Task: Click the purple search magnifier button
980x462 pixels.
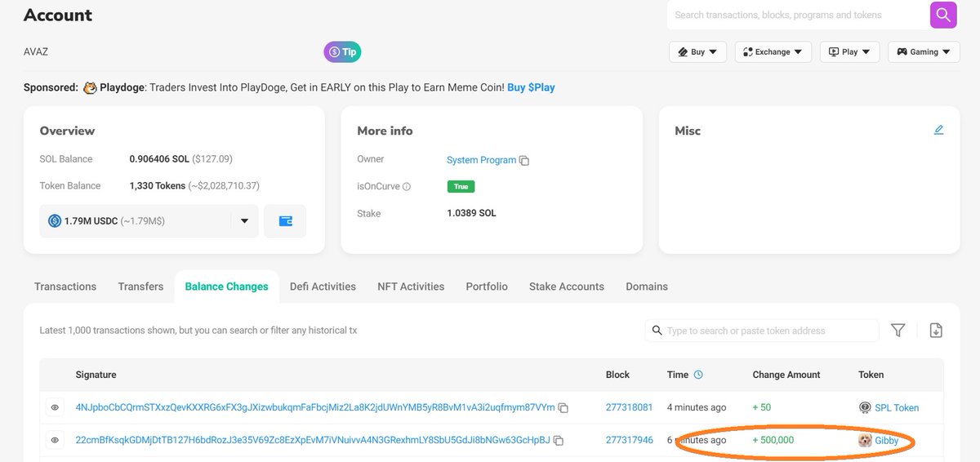Action: coord(943,15)
